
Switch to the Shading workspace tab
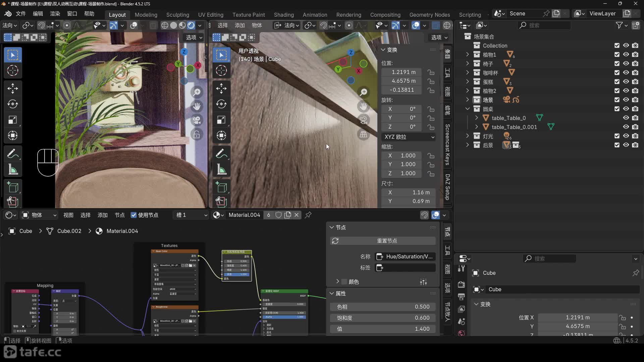283,15
